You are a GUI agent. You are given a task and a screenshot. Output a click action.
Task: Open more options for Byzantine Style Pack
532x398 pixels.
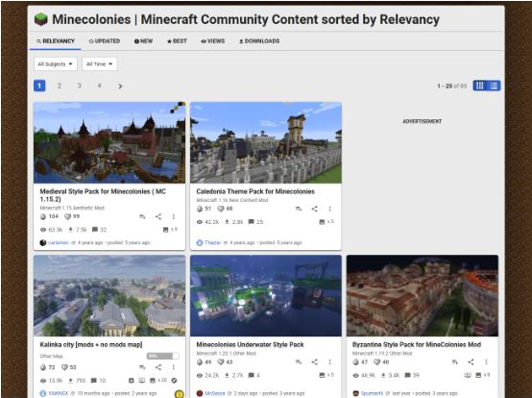(486, 362)
